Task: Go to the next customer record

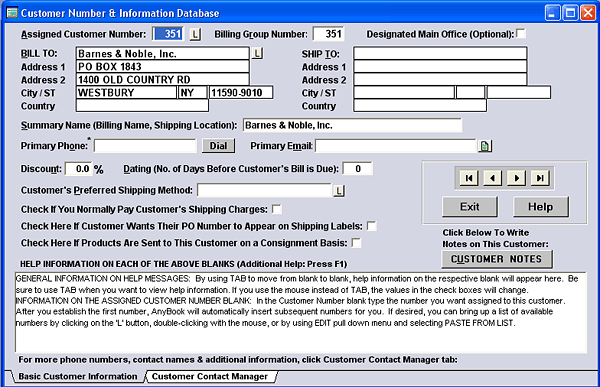Action: [516, 178]
